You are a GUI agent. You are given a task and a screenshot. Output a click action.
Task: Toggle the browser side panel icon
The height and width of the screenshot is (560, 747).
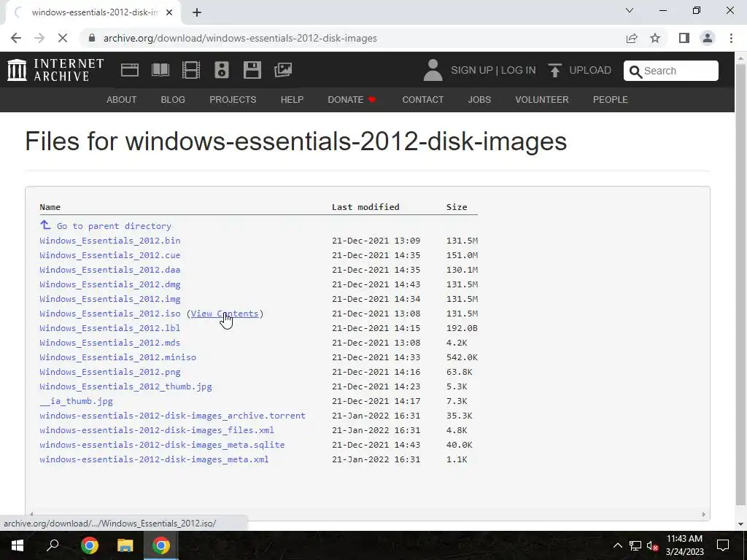pos(684,38)
